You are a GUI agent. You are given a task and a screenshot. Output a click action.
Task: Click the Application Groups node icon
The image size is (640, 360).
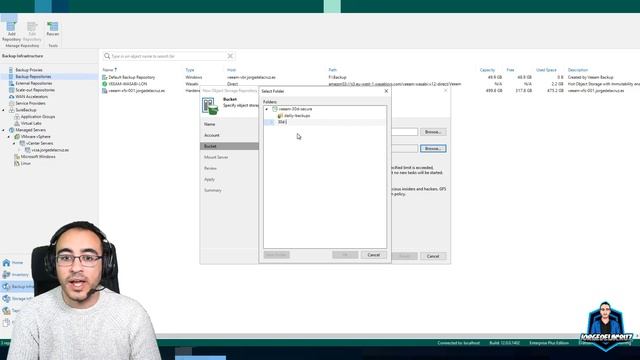pyautogui.click(x=17, y=117)
